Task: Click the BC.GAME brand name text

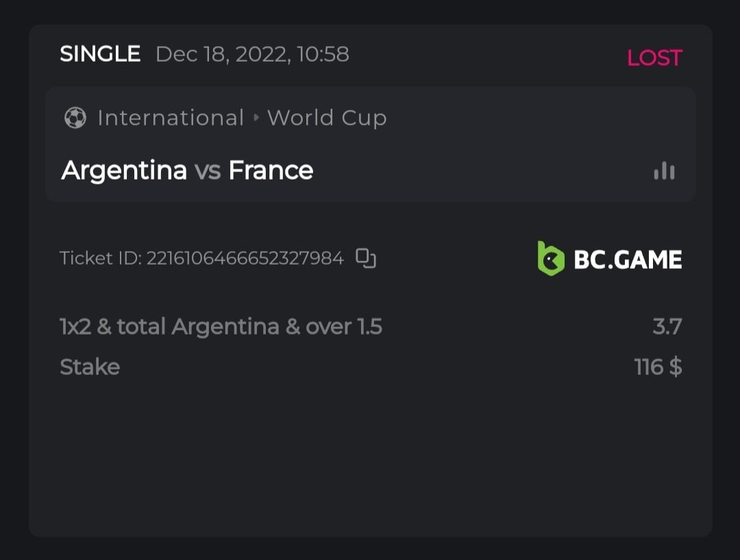Action: pyautogui.click(x=628, y=259)
